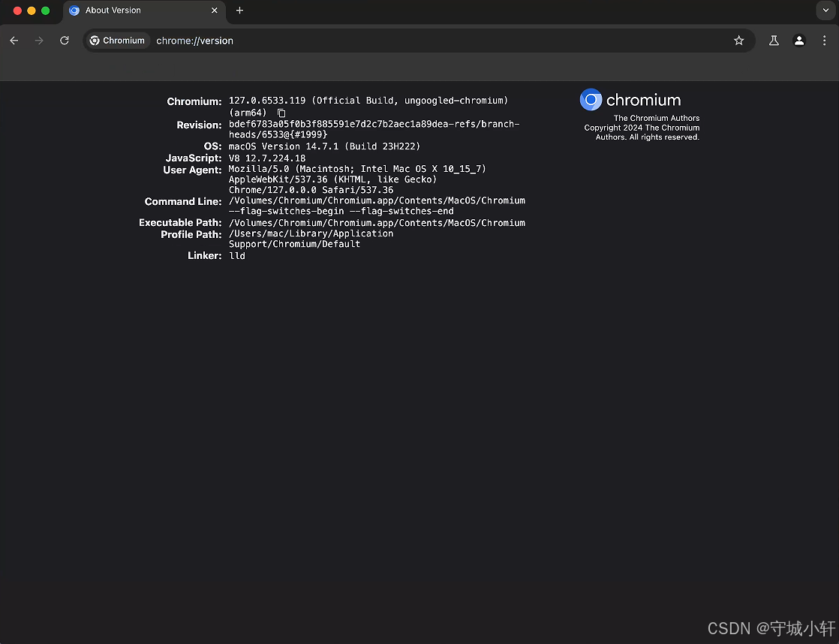Open the profile avatar icon
Screen dimensions: 839x644
pyautogui.click(x=798, y=41)
